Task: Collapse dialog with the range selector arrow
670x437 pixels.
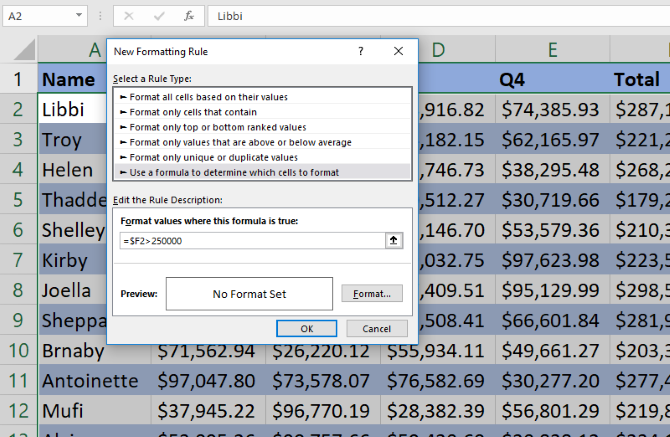Action: coord(394,240)
